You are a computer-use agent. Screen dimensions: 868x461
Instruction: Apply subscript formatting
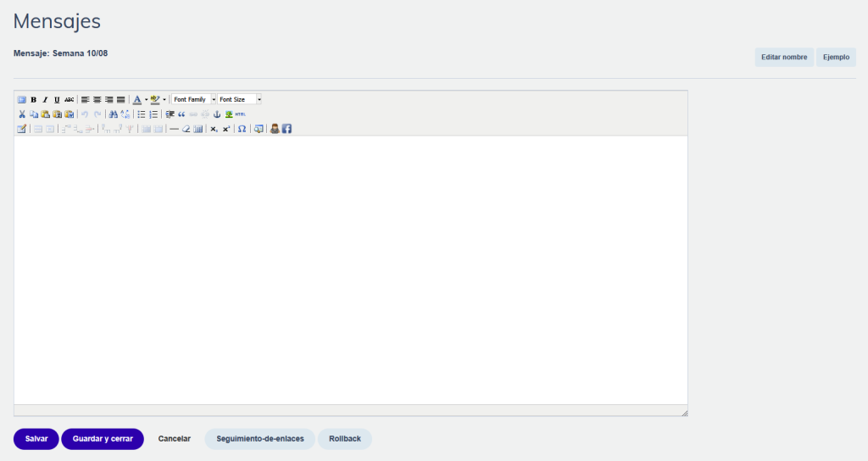214,129
